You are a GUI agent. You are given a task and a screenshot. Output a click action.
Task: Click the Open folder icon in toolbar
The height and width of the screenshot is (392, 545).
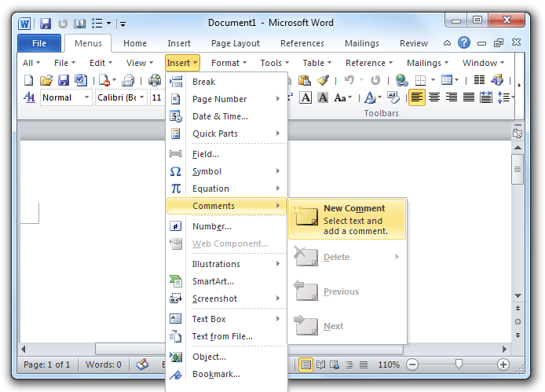46,80
